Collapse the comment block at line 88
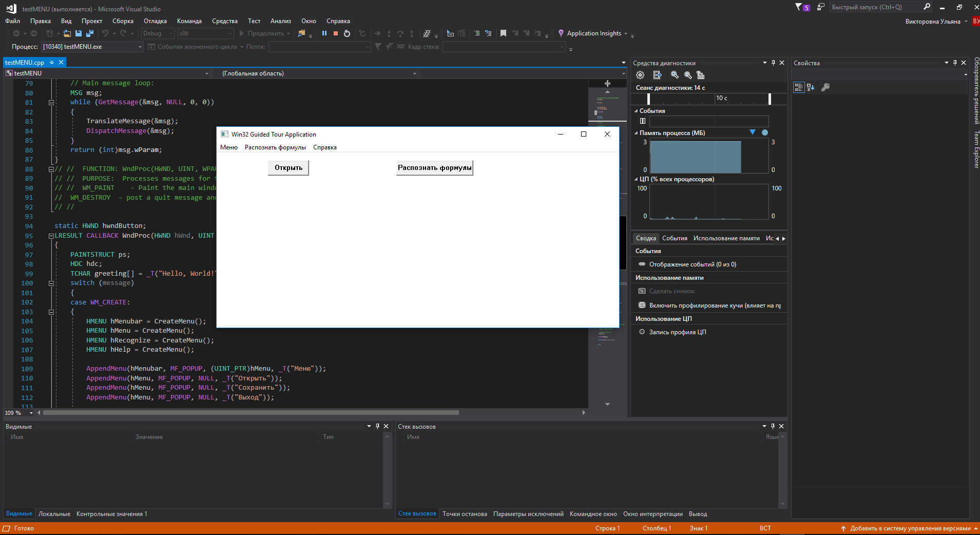 pos(51,169)
